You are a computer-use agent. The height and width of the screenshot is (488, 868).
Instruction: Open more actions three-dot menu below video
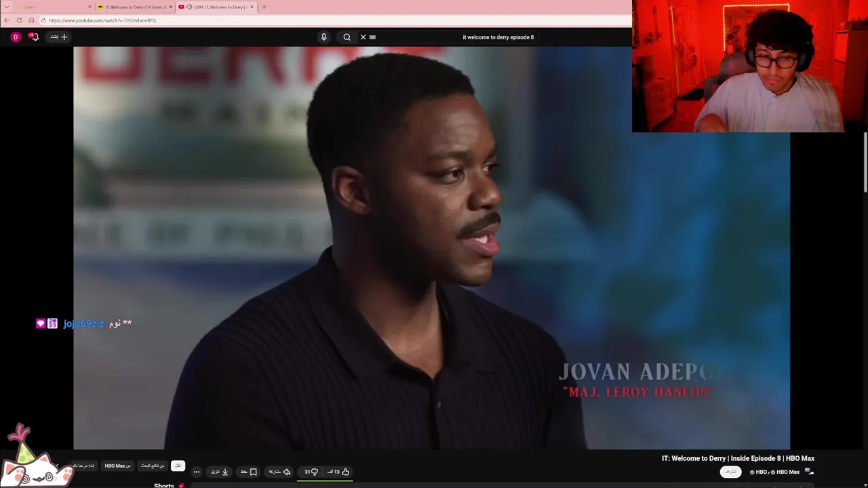197,472
